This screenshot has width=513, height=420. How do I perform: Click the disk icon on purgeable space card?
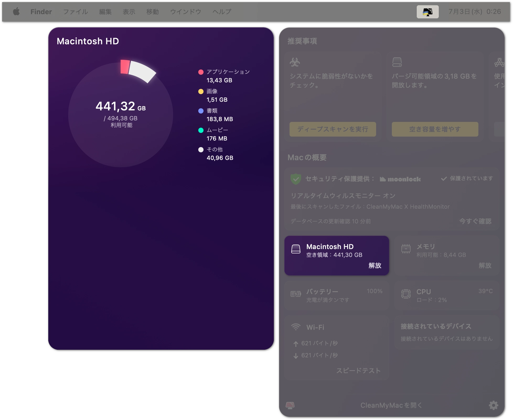pyautogui.click(x=397, y=62)
